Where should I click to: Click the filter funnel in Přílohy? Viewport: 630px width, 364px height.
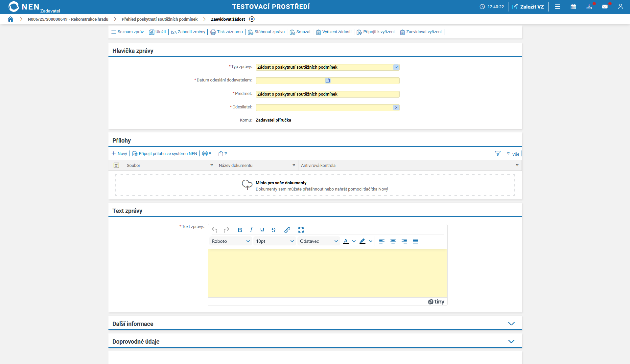pos(498,153)
